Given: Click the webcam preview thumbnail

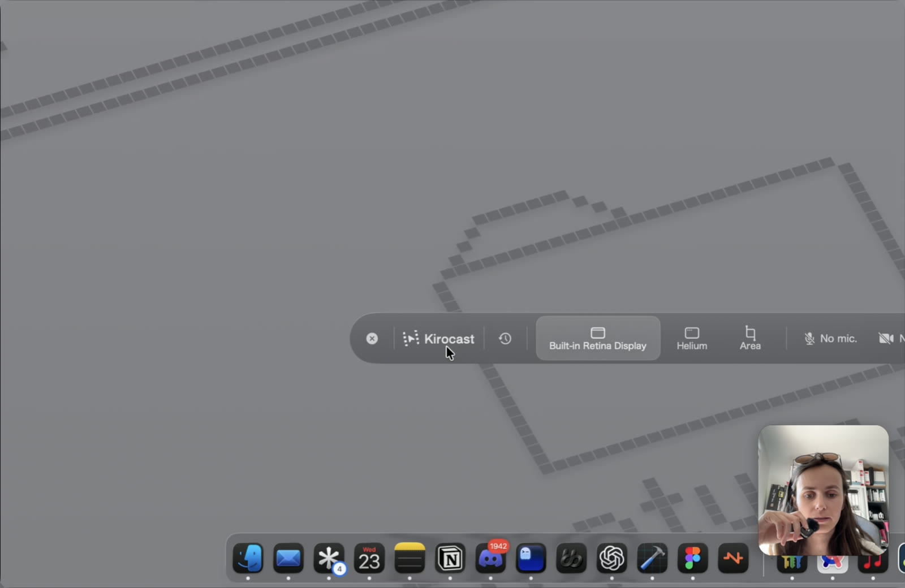Looking at the screenshot, I should pyautogui.click(x=823, y=490).
